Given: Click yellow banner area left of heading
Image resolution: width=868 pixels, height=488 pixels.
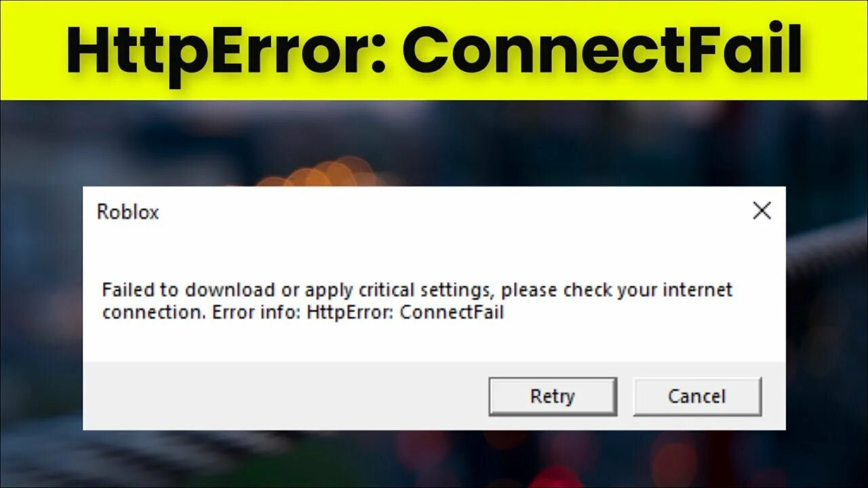Looking at the screenshot, I should 33,51.
